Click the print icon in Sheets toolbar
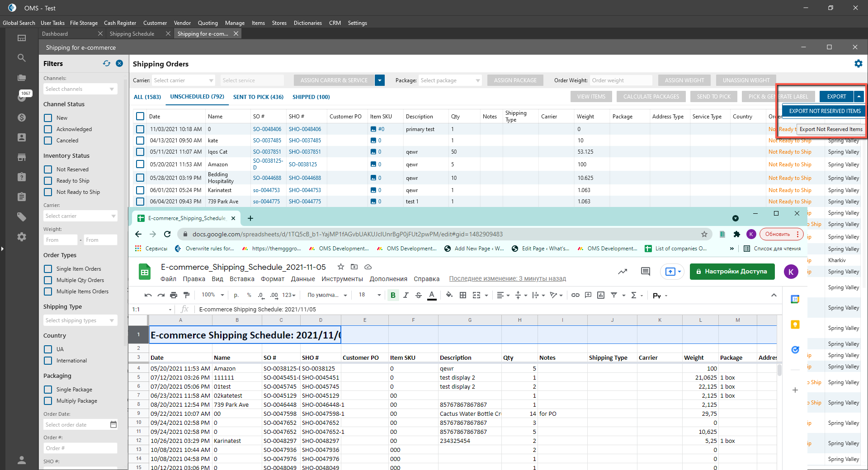The width and height of the screenshot is (868, 470). click(174, 295)
